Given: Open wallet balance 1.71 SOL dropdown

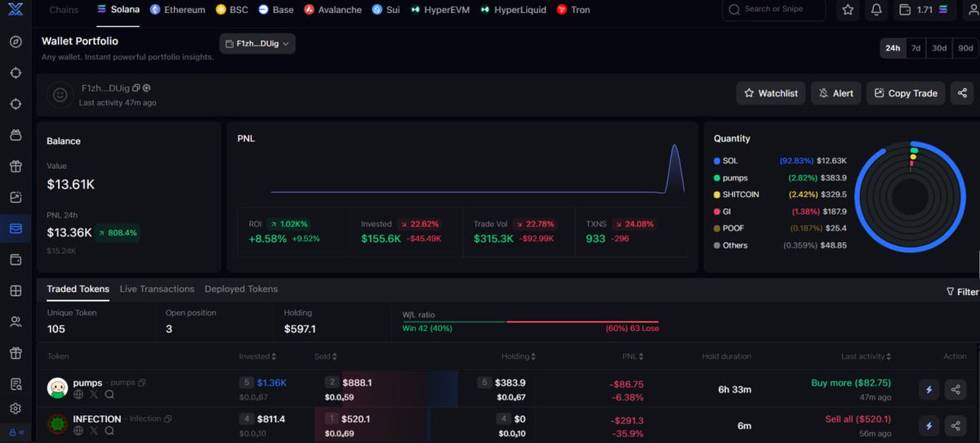Looking at the screenshot, I should tap(925, 10).
